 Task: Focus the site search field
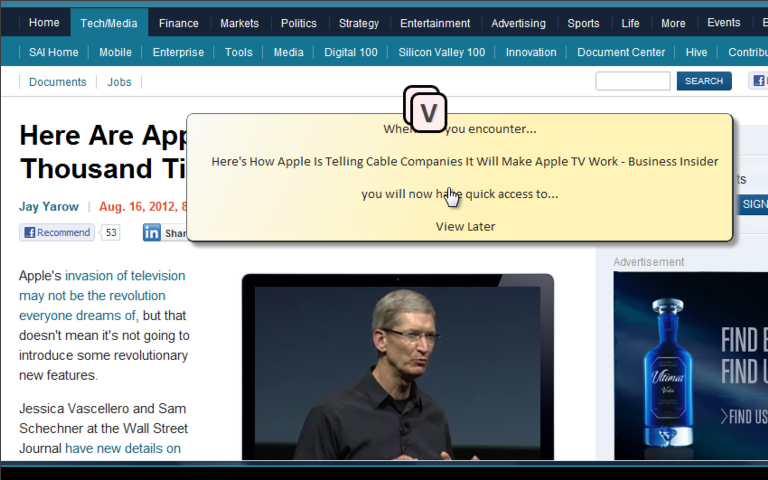coord(633,81)
